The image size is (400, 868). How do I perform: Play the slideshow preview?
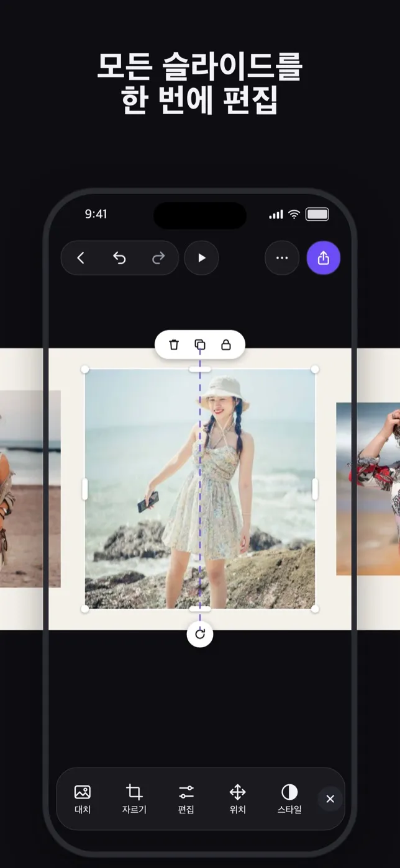coord(201,258)
